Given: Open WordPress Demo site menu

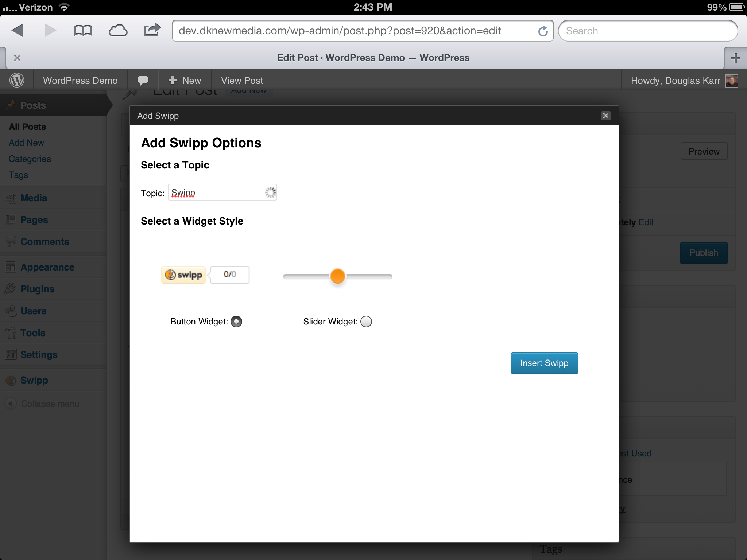Looking at the screenshot, I should coord(80,80).
